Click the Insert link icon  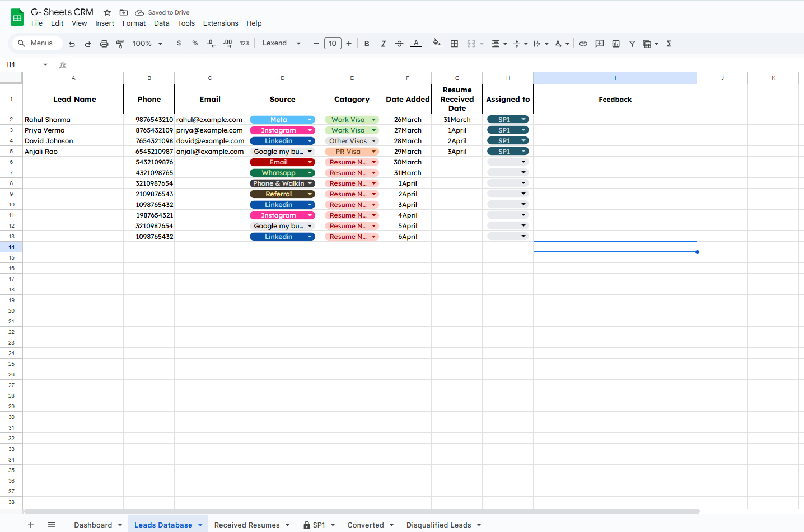(583, 44)
